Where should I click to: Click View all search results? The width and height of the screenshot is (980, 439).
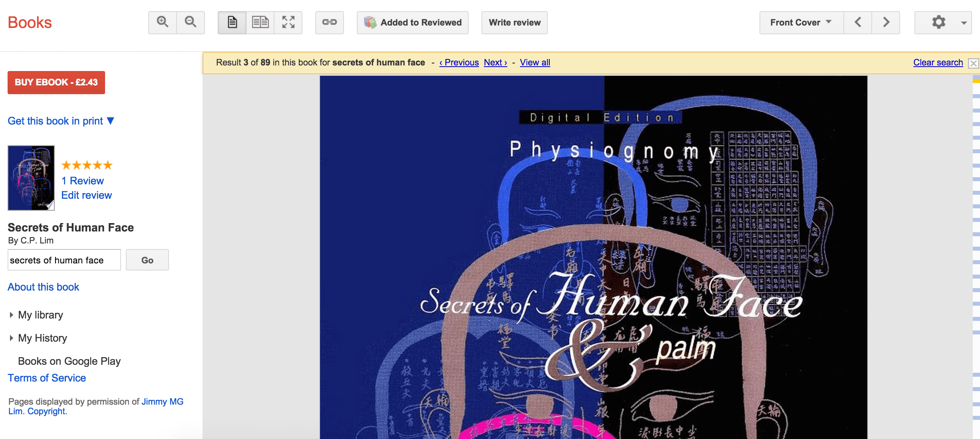pyautogui.click(x=535, y=62)
